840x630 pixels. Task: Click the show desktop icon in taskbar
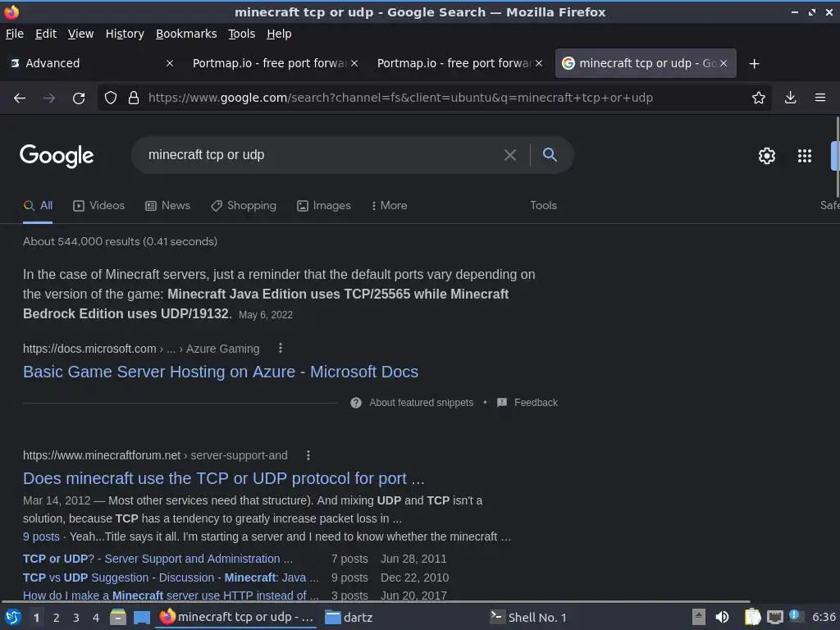point(142,618)
